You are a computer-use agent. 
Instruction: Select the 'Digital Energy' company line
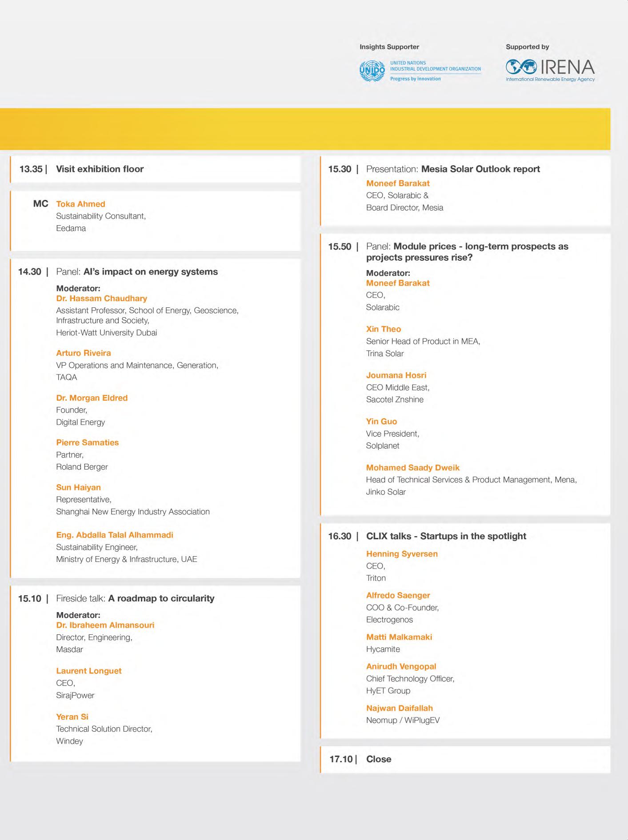click(80, 422)
